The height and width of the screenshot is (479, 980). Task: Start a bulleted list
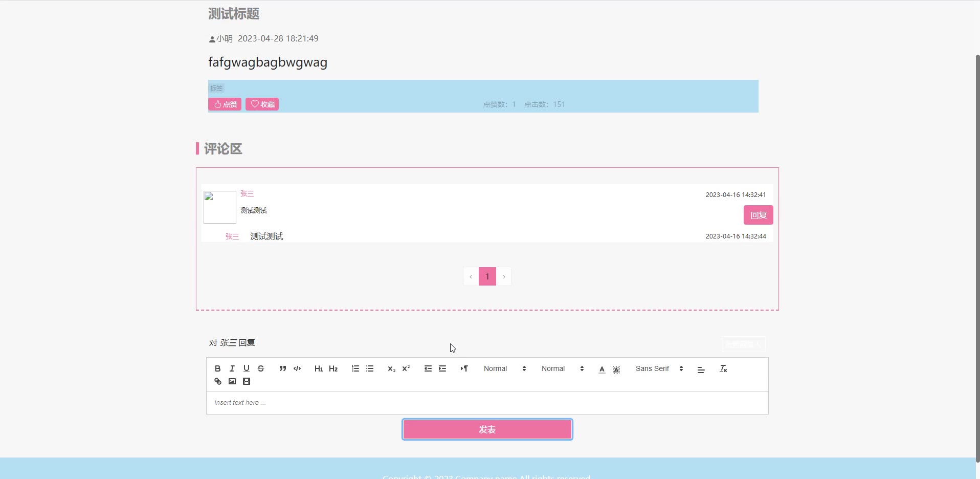tap(370, 368)
